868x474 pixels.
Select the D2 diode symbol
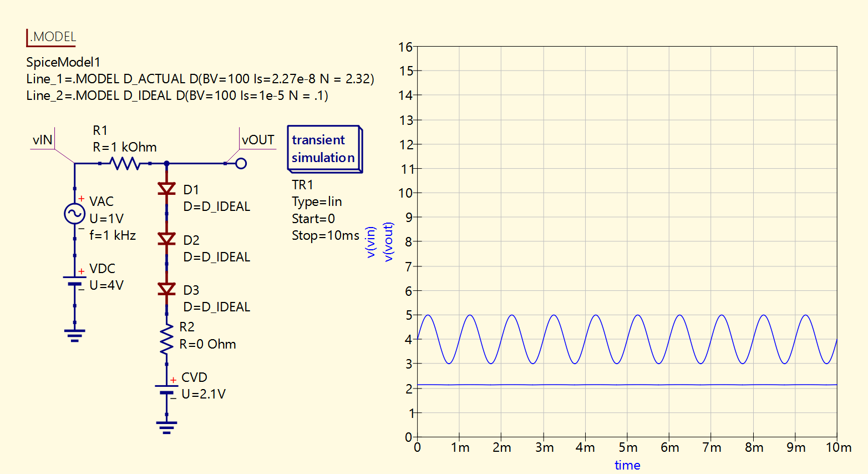tap(166, 239)
